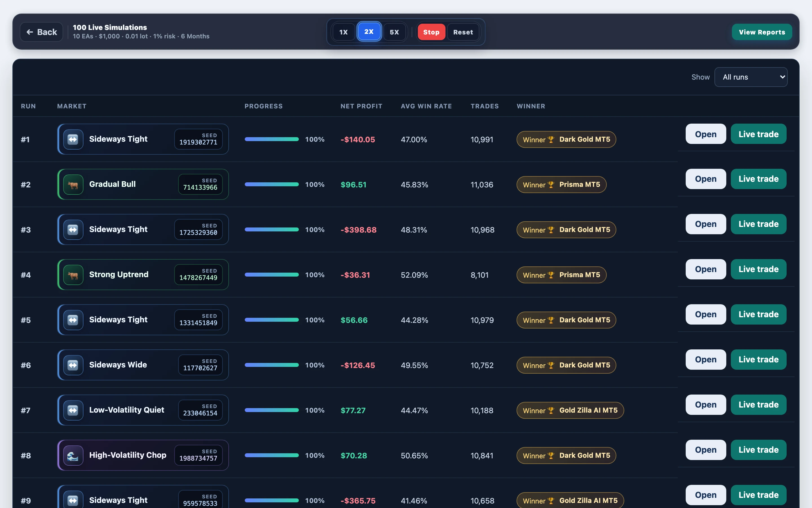Click the run #1 progress bar

tap(272, 139)
